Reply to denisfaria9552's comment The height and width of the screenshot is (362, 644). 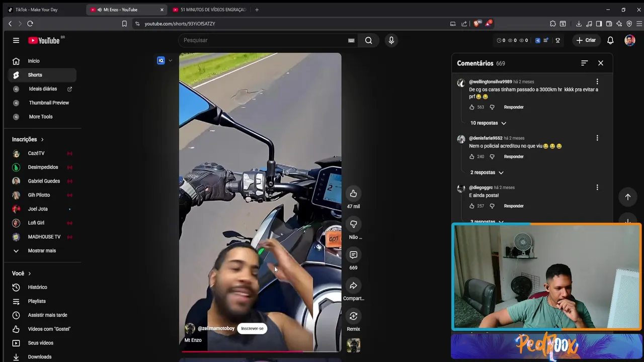[514, 156]
